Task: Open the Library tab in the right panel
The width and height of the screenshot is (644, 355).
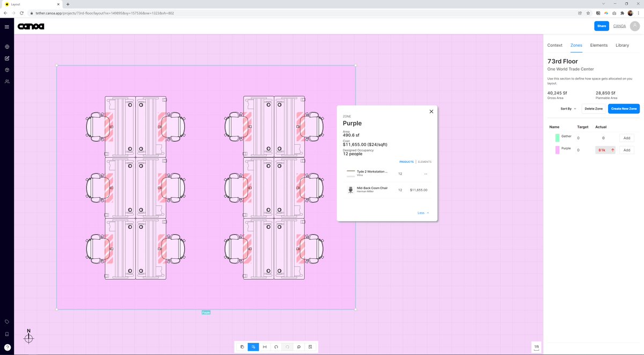Action: tap(622, 45)
